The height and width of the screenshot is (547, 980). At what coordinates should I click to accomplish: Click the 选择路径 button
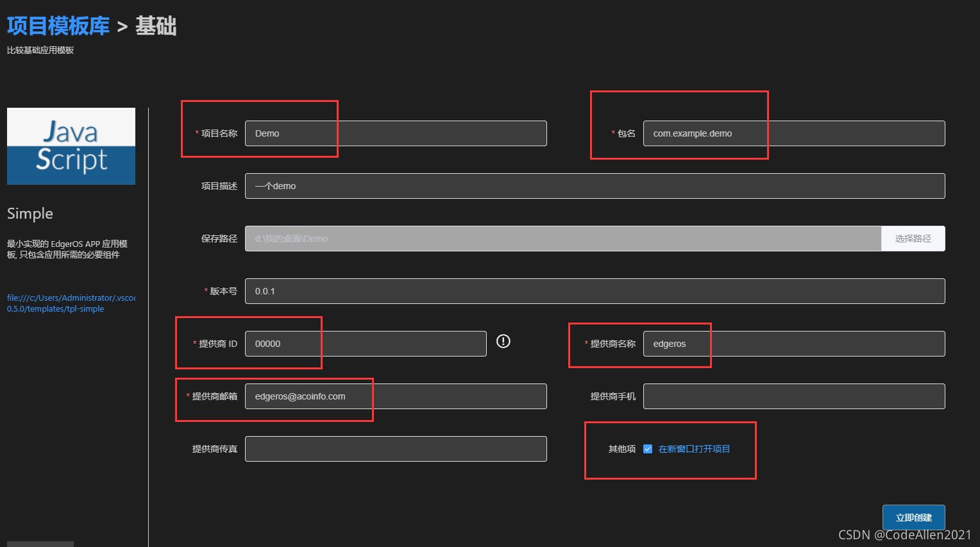coord(913,239)
